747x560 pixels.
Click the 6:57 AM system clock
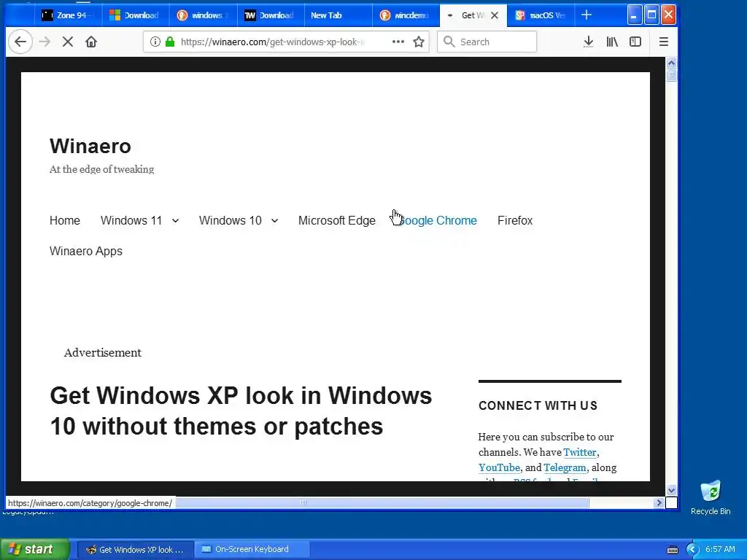point(720,550)
